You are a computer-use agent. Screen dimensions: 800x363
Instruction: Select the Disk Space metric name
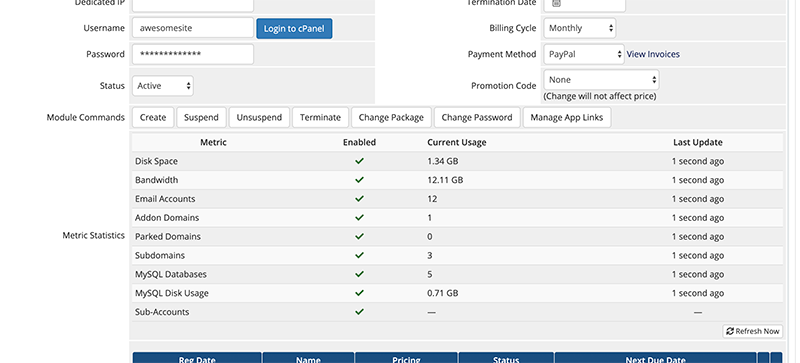pyautogui.click(x=156, y=161)
